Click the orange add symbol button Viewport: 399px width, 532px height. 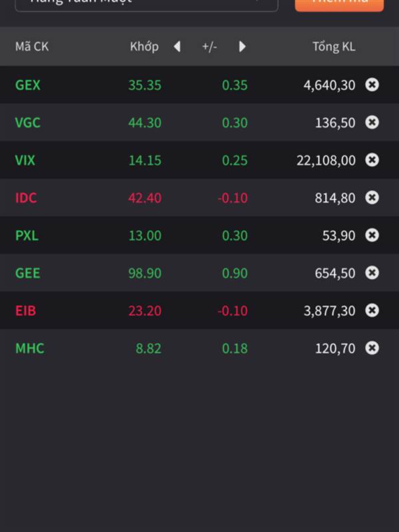click(339, 3)
